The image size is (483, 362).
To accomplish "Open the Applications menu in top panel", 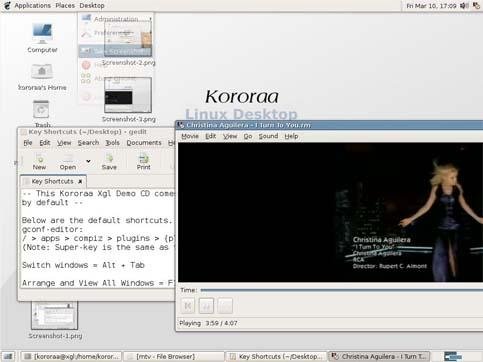I will tap(32, 6).
